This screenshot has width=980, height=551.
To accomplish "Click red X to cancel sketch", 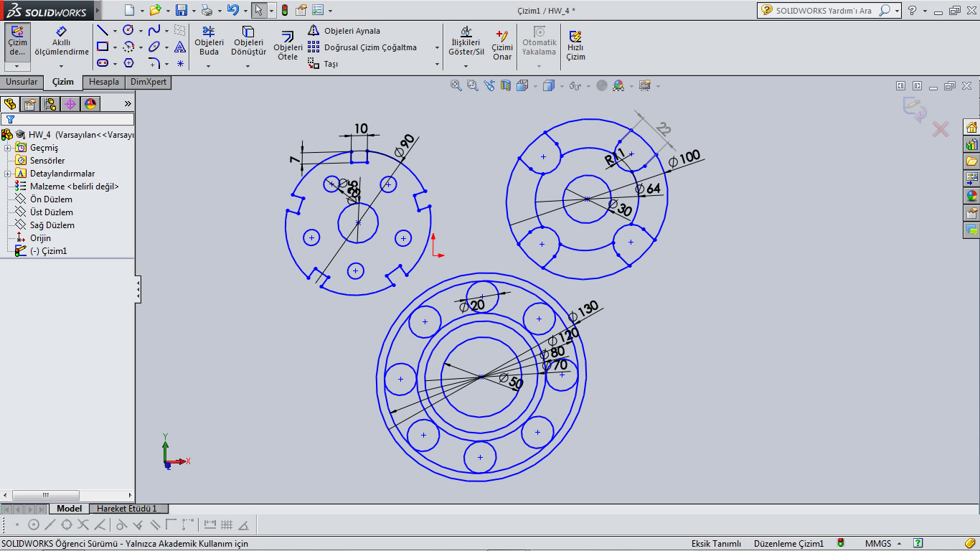I will (x=940, y=129).
